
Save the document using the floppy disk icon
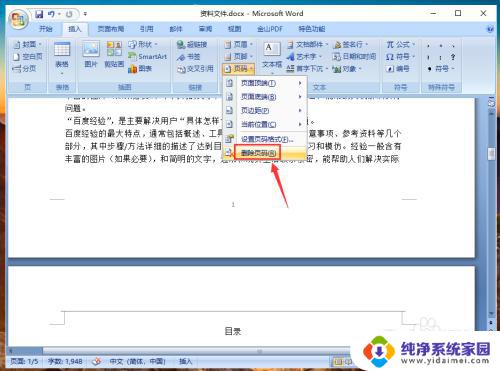pyautogui.click(x=39, y=14)
